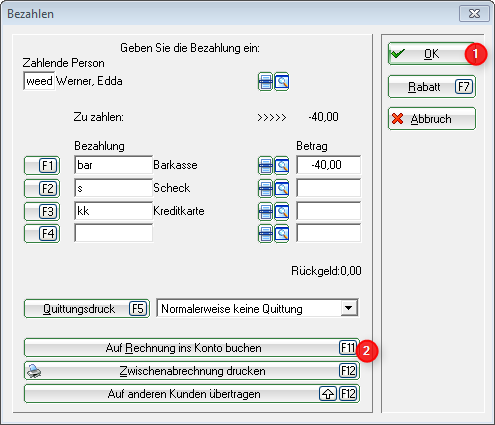Open list icon beside Zahlende Person field

tap(265, 82)
